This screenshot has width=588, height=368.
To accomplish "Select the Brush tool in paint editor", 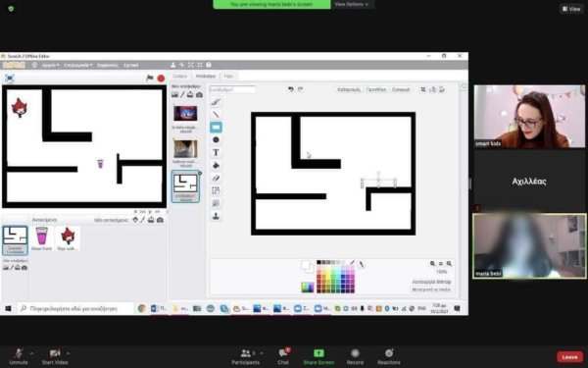I will 216,102.
